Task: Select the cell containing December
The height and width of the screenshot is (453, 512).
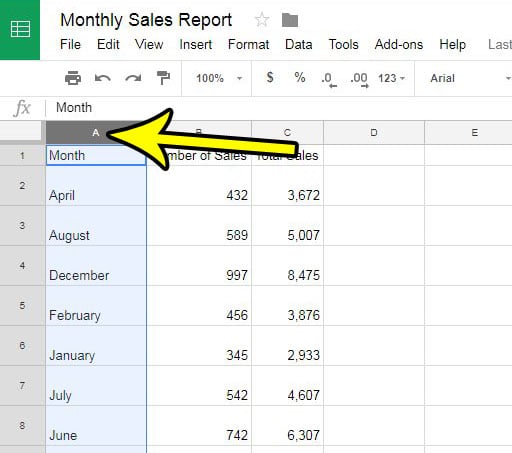Action: tap(96, 266)
